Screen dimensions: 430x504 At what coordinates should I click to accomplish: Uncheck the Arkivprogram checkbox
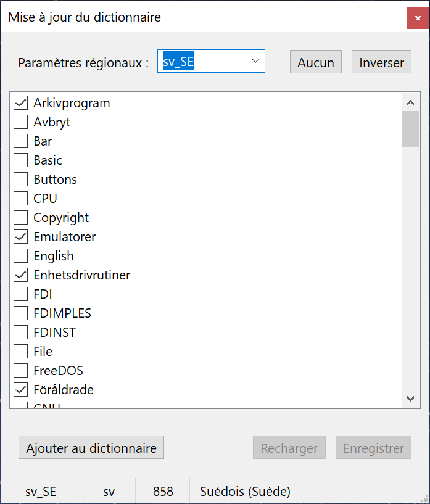click(21, 103)
